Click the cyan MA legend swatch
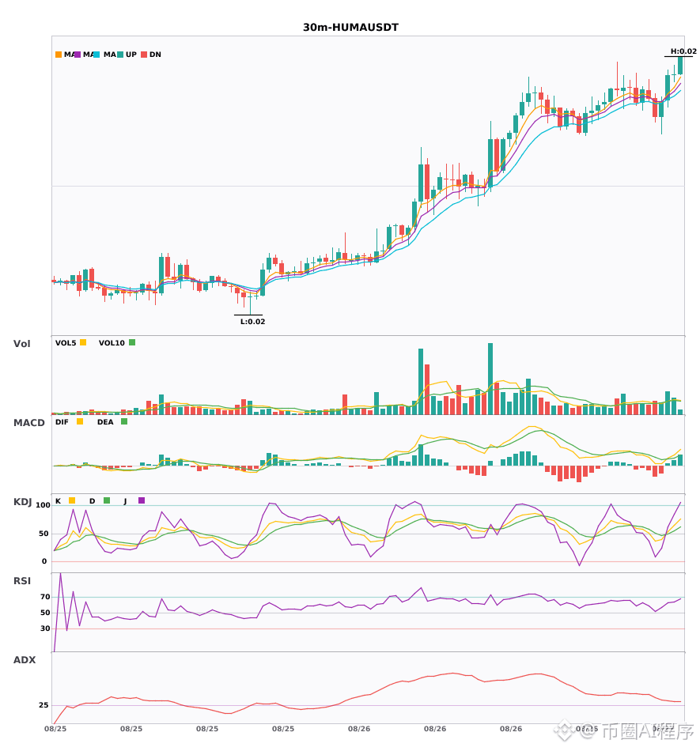 [x=96, y=55]
